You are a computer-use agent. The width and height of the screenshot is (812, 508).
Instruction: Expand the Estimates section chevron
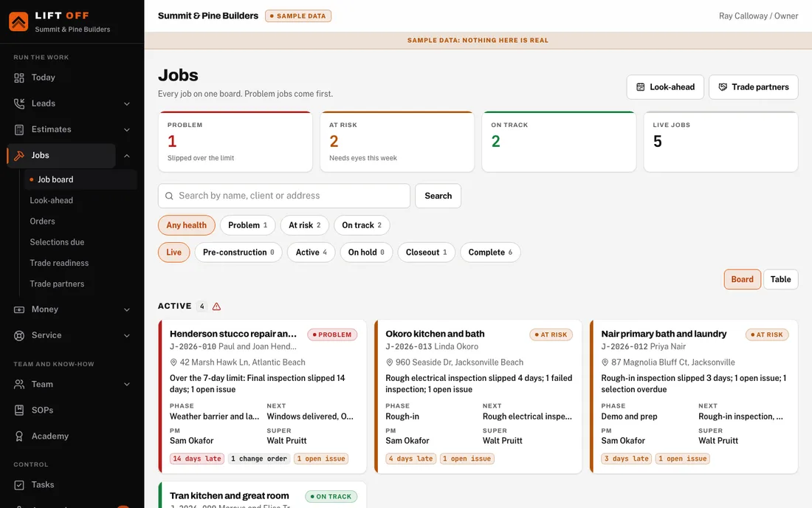[127, 129]
